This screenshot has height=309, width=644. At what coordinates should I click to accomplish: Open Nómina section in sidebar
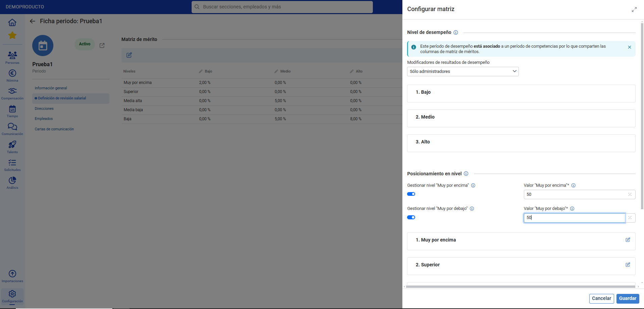(12, 76)
